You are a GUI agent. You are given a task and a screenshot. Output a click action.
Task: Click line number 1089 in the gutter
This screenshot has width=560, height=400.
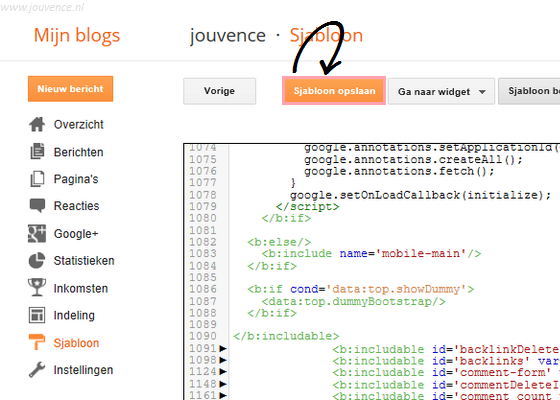[x=202, y=324]
